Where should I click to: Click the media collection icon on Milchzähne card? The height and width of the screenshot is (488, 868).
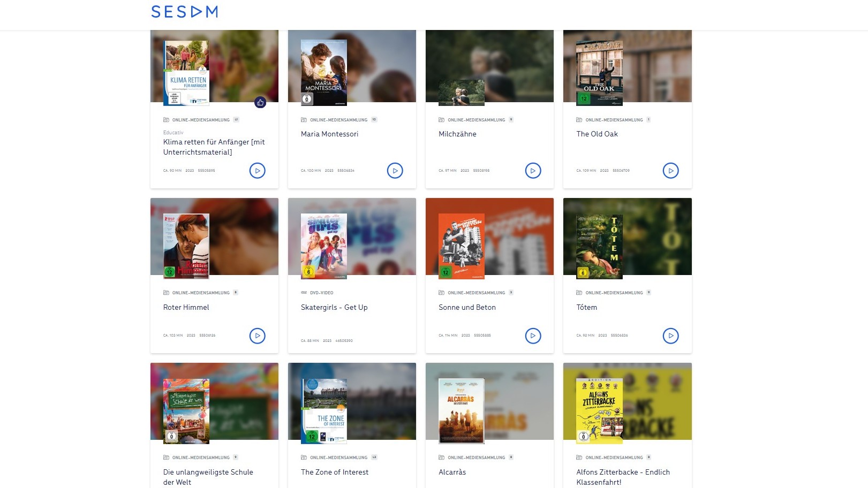coord(441,120)
